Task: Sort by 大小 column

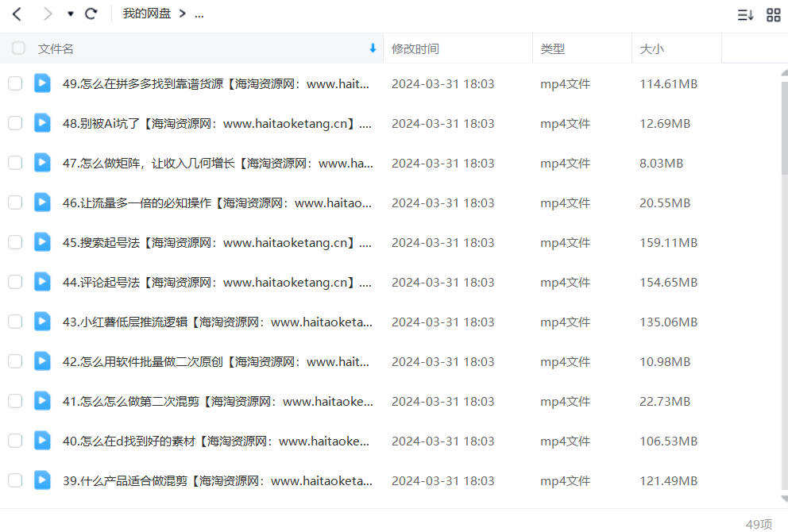Action: (651, 48)
